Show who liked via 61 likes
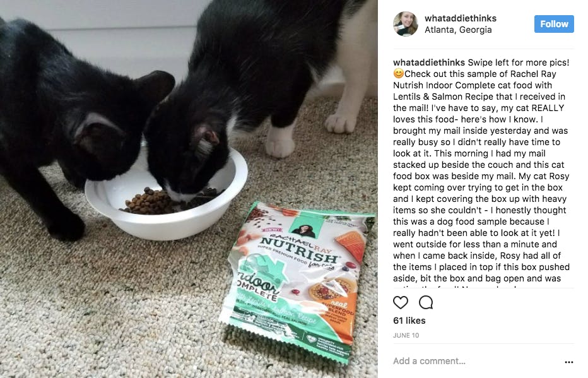This screenshot has height=378, width=588. (409, 321)
